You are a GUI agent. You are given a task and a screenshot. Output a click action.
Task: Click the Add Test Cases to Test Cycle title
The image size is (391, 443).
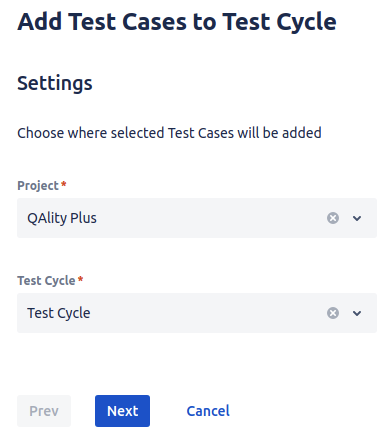tap(177, 22)
